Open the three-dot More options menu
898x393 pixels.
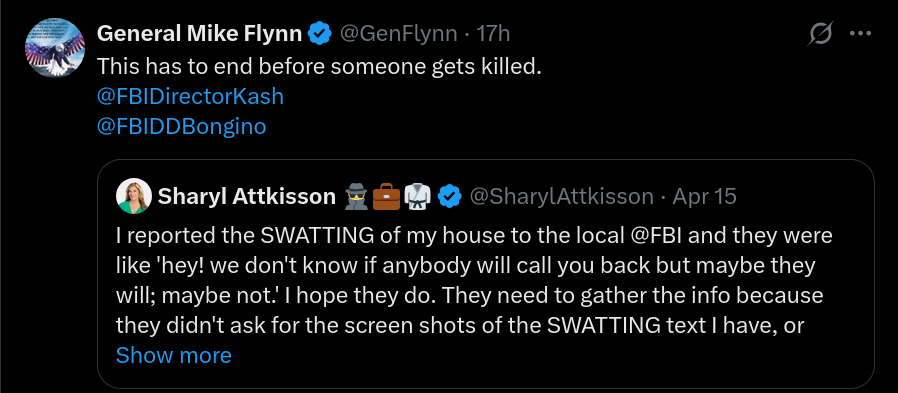(860, 34)
